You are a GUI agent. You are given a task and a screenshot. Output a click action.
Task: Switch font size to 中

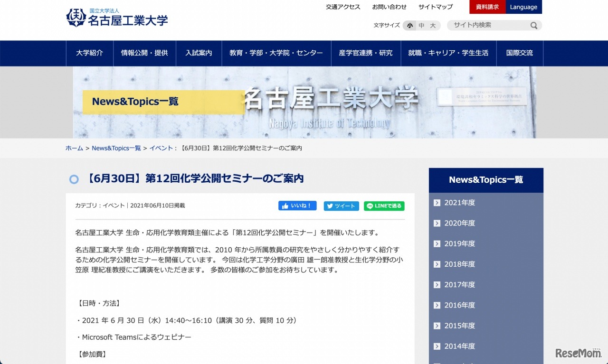(x=421, y=26)
